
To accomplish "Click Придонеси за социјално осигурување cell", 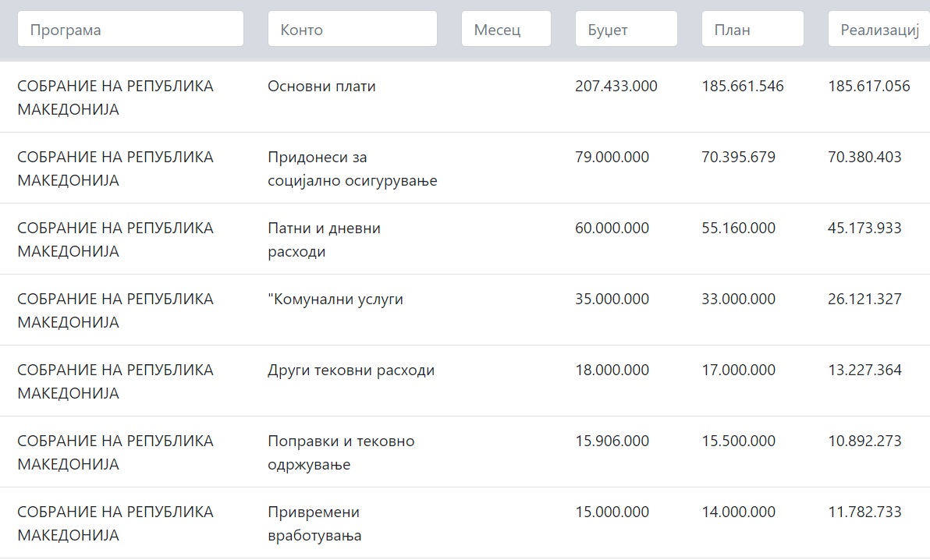I will [353, 168].
